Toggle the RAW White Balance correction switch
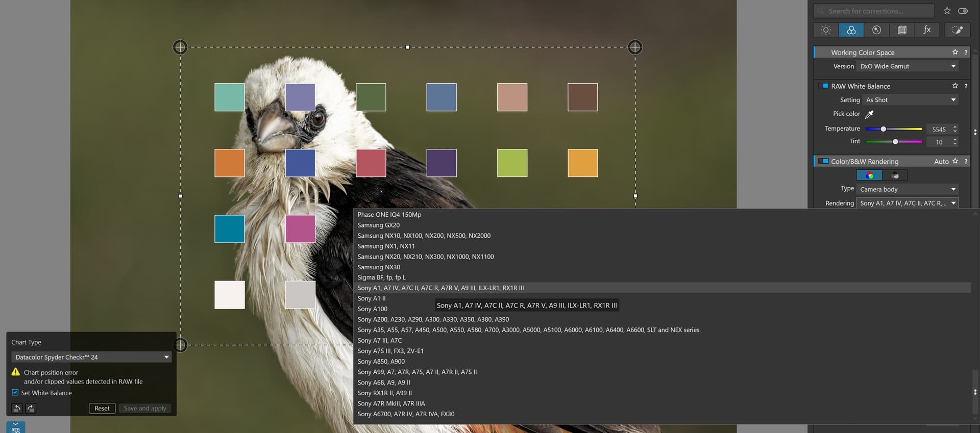 click(x=823, y=86)
